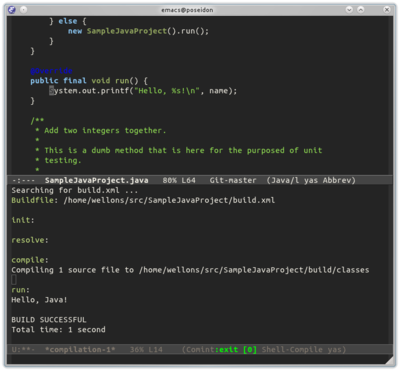400x371 pixels.
Task: Close the emacs@poseidon window
Action: pyautogui.click(x=387, y=10)
